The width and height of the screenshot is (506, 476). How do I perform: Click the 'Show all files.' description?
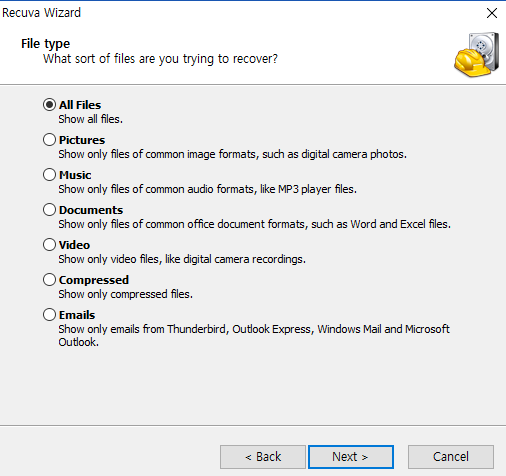coord(91,119)
